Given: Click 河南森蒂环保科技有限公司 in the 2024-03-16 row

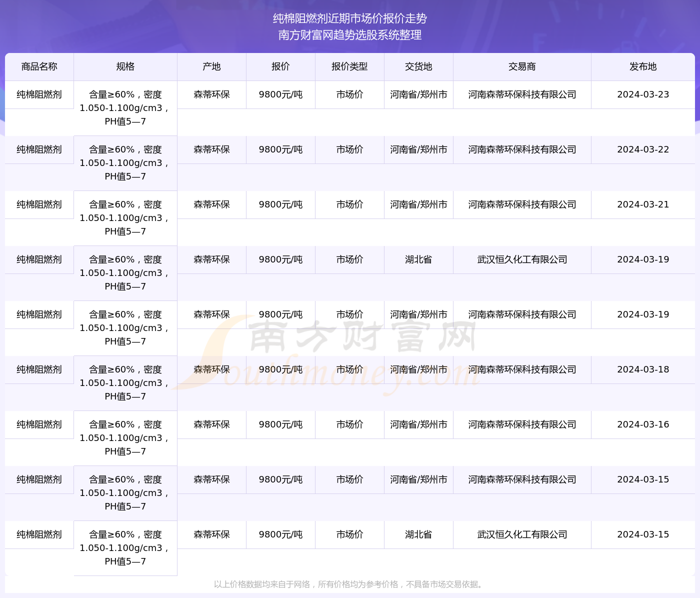Looking at the screenshot, I should click(522, 424).
